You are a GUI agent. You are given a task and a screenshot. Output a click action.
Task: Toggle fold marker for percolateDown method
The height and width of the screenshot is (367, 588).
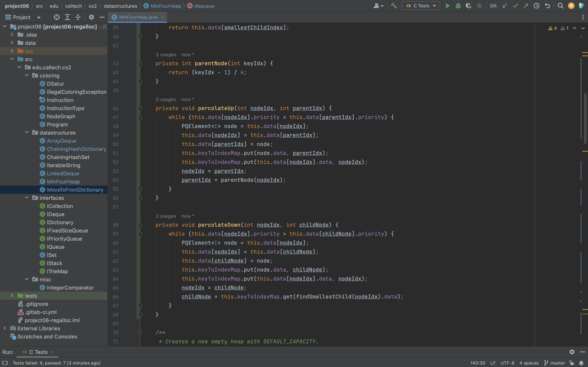click(x=140, y=225)
